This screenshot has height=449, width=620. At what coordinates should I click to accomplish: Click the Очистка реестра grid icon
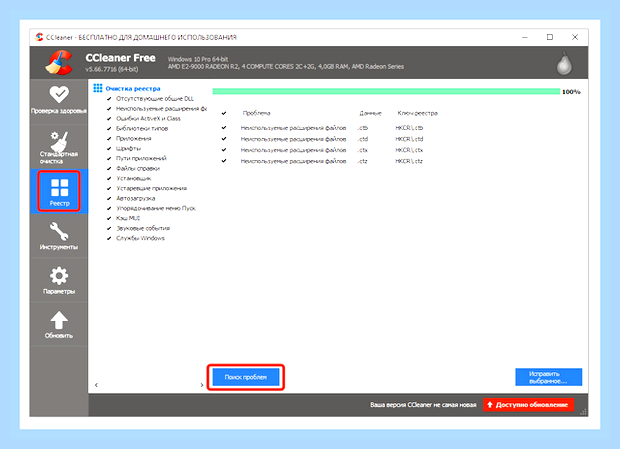click(x=98, y=88)
